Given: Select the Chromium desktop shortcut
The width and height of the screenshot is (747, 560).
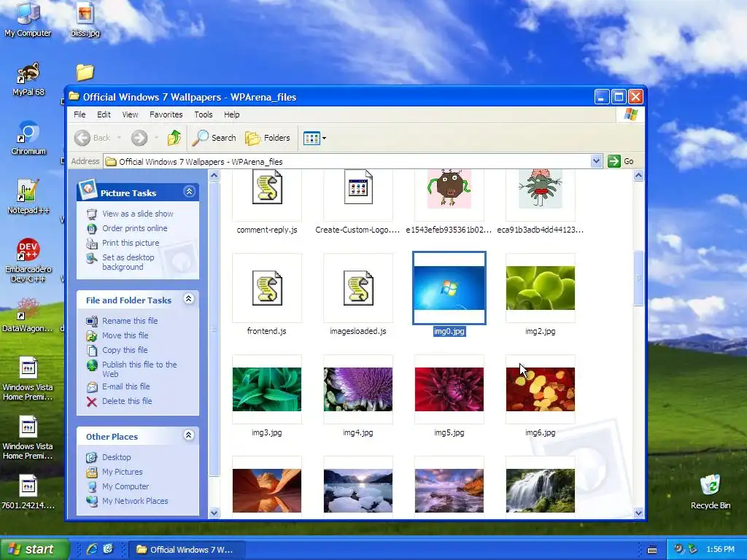Looking at the screenshot, I should (28, 138).
